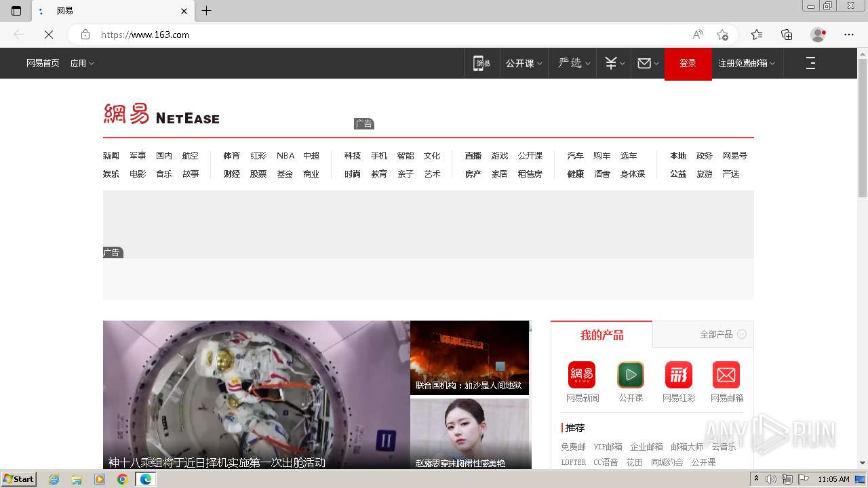Open the 网易新闻 product icon
Image resolution: width=868 pixels, height=488 pixels.
click(x=582, y=375)
